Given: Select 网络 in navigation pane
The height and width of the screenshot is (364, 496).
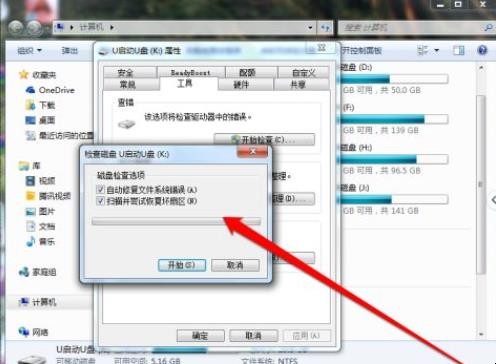Looking at the screenshot, I should click(x=34, y=332).
